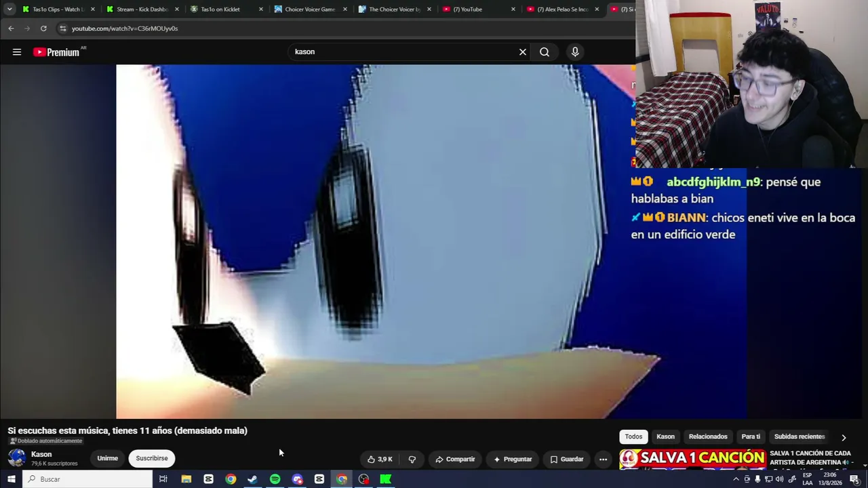Image resolution: width=868 pixels, height=488 pixels.
Task: Switch the ESP LAA input language indicator
Action: 808,479
